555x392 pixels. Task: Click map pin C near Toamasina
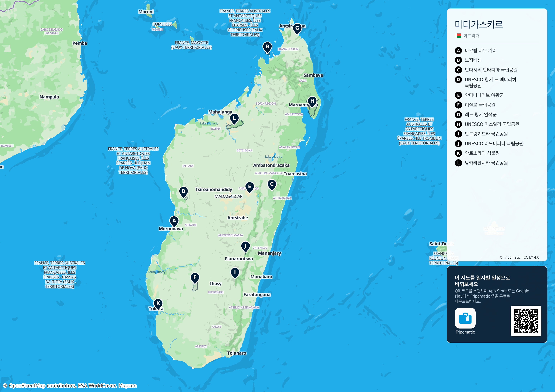coord(272,185)
